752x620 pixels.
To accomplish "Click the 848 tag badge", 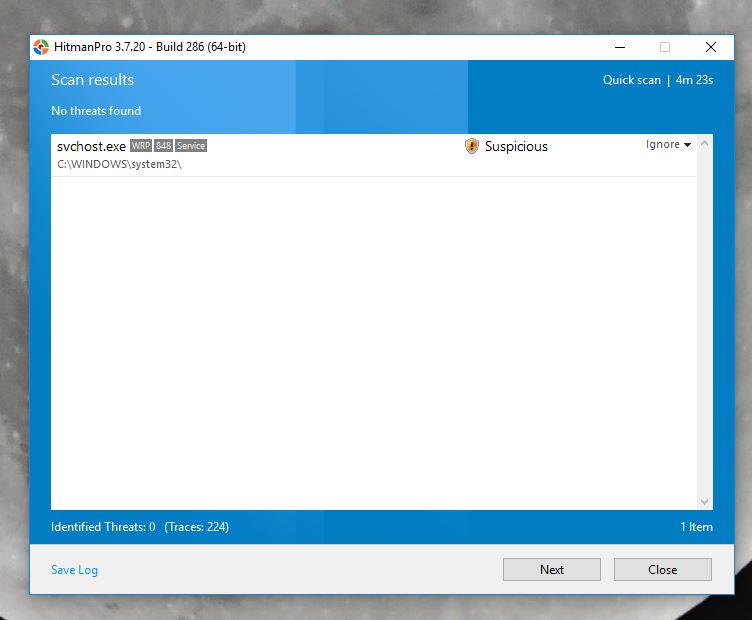I will (x=164, y=146).
